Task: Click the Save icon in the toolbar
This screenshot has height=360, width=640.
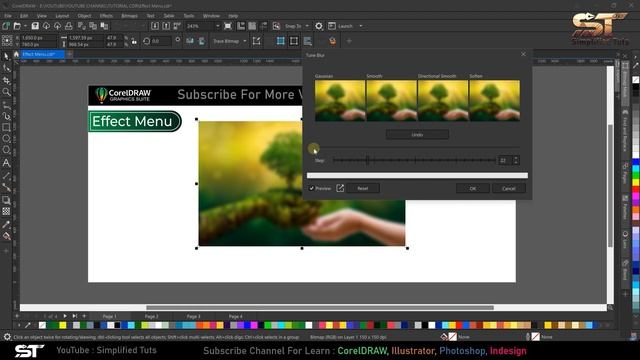Action: click(x=35, y=26)
